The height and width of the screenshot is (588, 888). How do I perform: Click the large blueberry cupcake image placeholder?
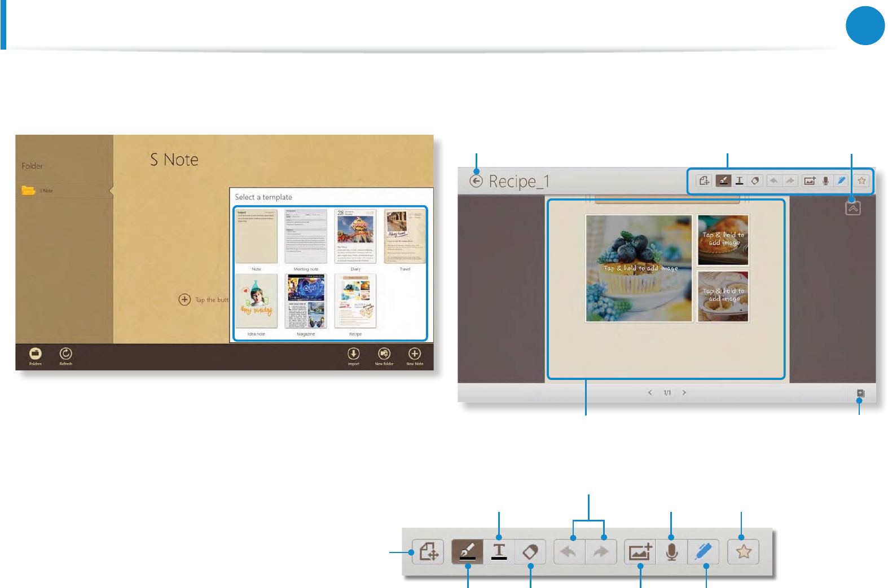click(x=639, y=268)
